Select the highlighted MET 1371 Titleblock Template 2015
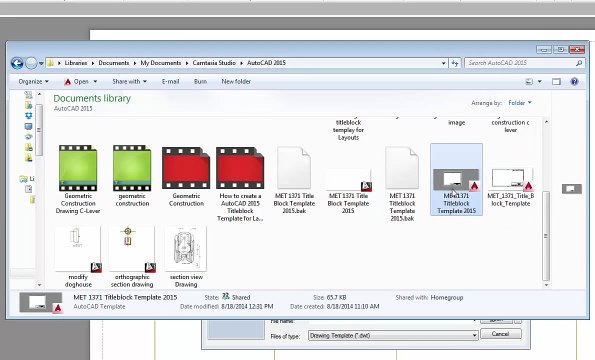Screen dimensions: 595x360 click(x=456, y=179)
